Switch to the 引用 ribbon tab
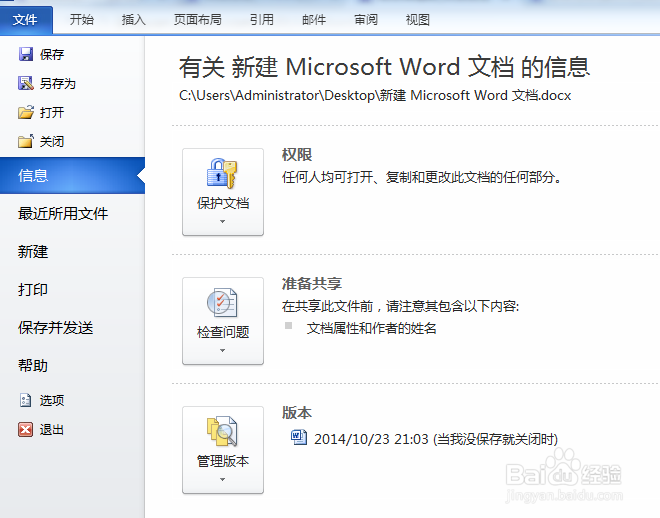The width and height of the screenshot is (660, 518). coord(261,19)
